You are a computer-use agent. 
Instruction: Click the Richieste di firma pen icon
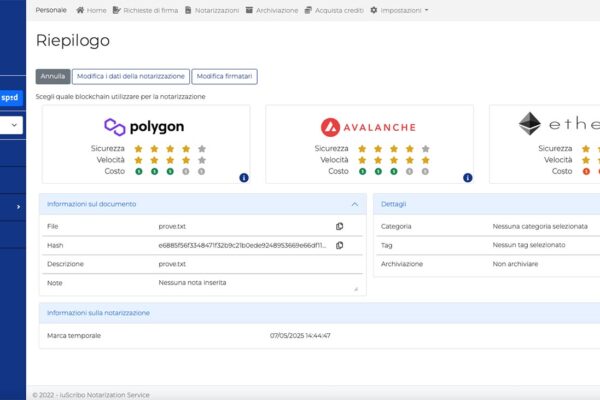[117, 10]
